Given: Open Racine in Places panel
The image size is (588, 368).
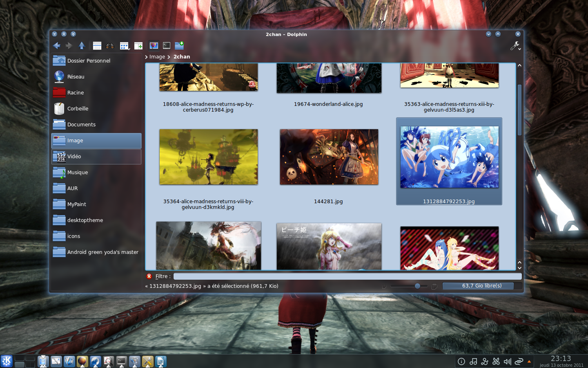Looking at the screenshot, I should point(96,92).
